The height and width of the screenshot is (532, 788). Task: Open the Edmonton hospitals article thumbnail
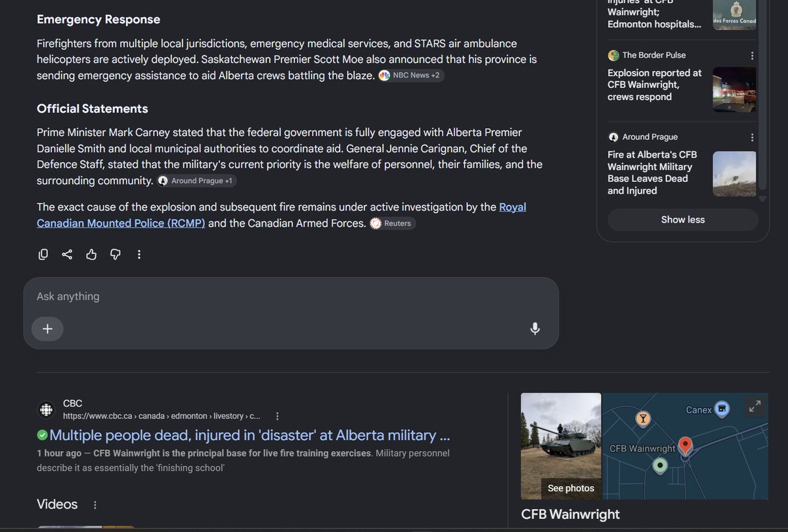coord(735,14)
